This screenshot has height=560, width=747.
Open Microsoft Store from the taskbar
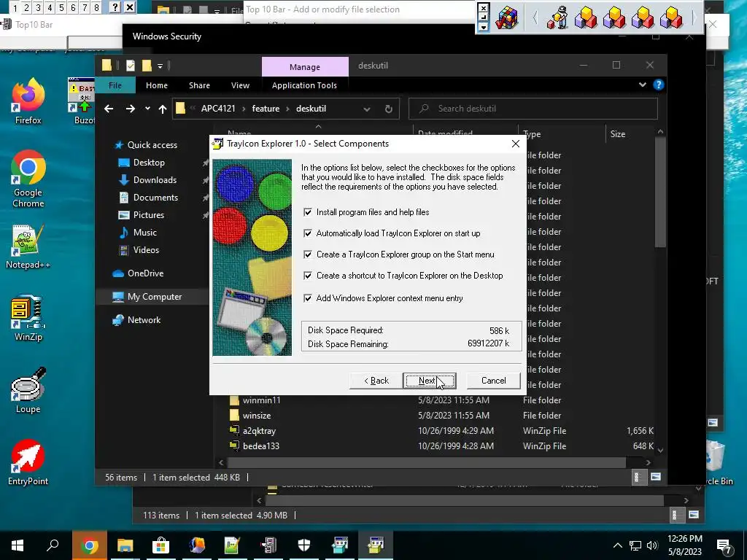161,545
